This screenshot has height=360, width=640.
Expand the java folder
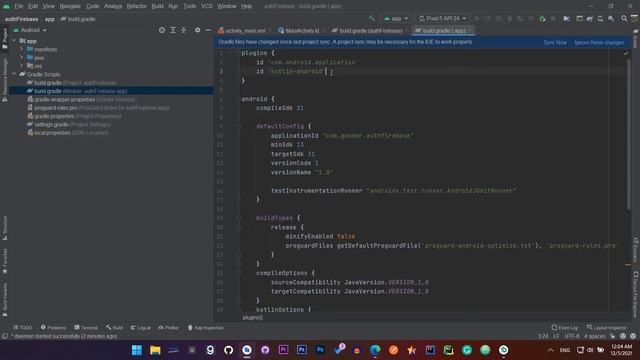point(22,58)
